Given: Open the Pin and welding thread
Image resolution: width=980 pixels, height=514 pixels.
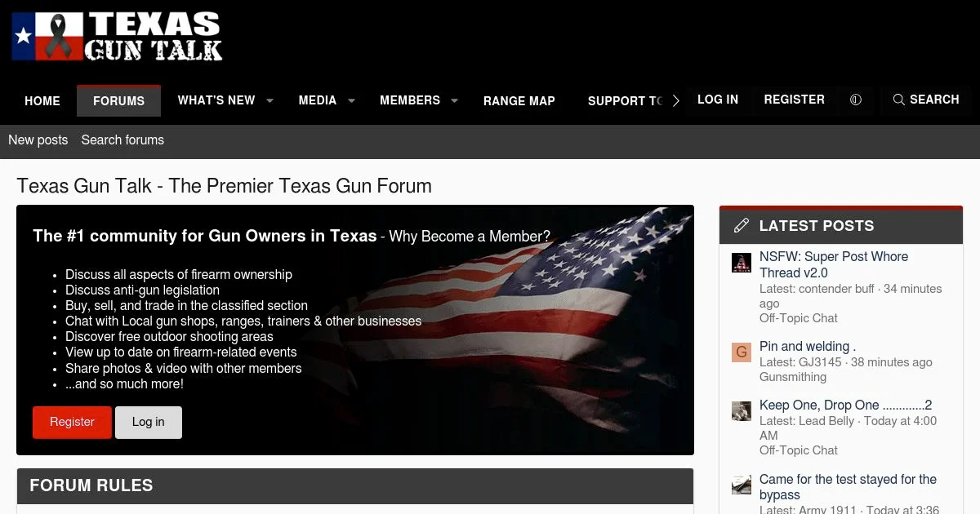Looking at the screenshot, I should point(808,346).
